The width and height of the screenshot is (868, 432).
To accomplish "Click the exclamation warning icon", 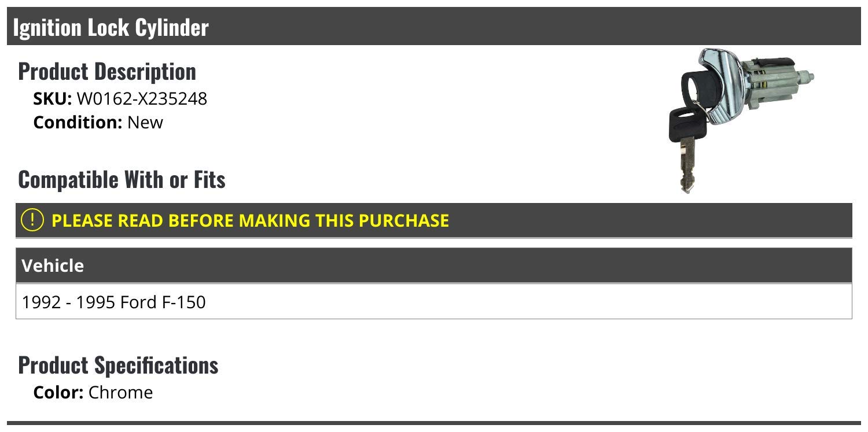I will coord(32,220).
